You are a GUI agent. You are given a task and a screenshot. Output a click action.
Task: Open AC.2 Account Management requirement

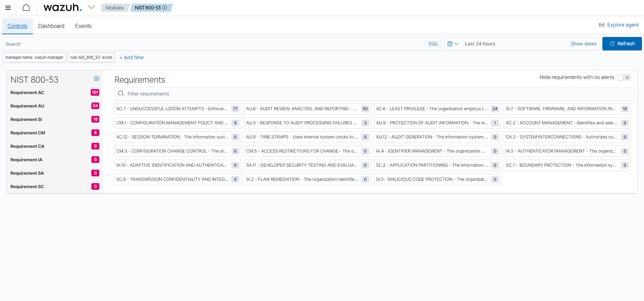point(567,123)
